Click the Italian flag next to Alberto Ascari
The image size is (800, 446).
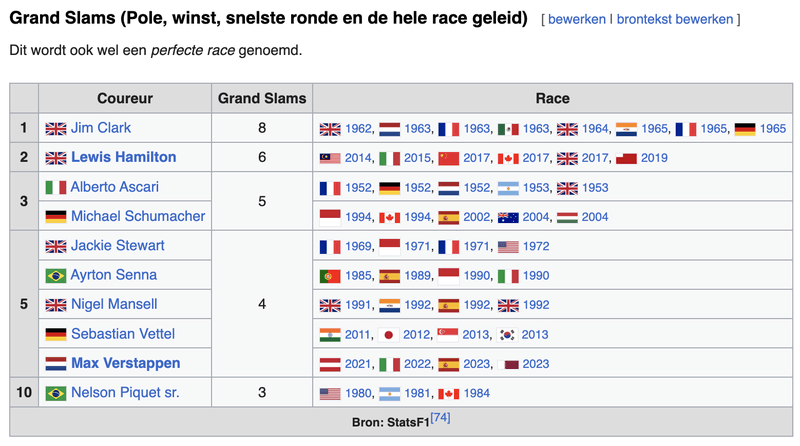point(55,187)
